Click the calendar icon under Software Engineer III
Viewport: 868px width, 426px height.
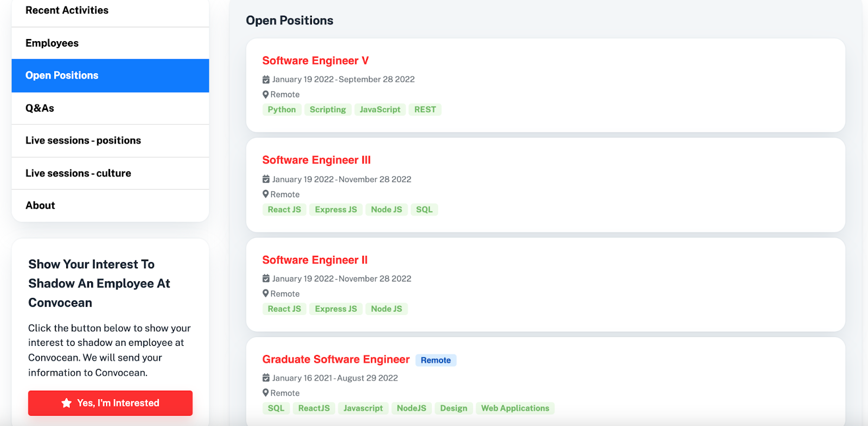pos(266,179)
